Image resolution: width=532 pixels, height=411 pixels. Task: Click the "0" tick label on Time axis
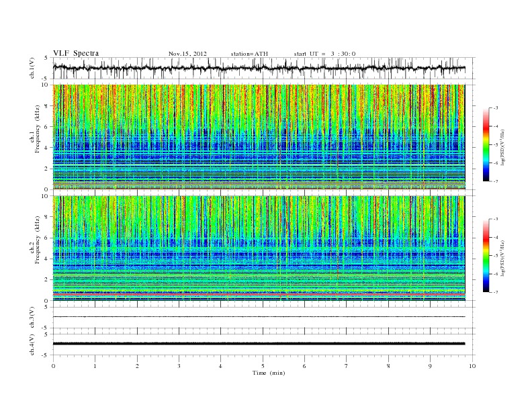53,366
